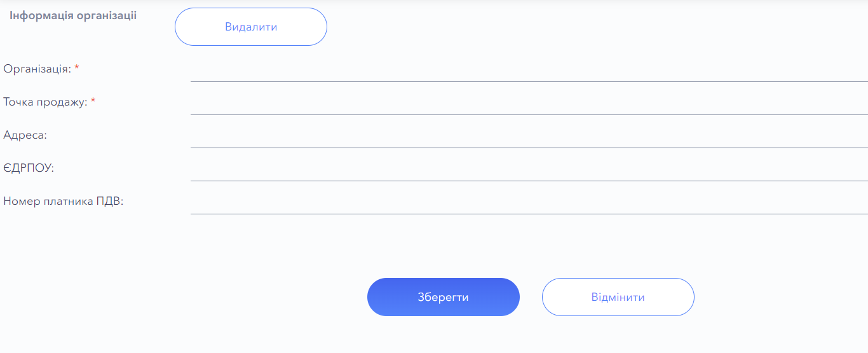Click the Номер платника ПДВ label

point(63,201)
